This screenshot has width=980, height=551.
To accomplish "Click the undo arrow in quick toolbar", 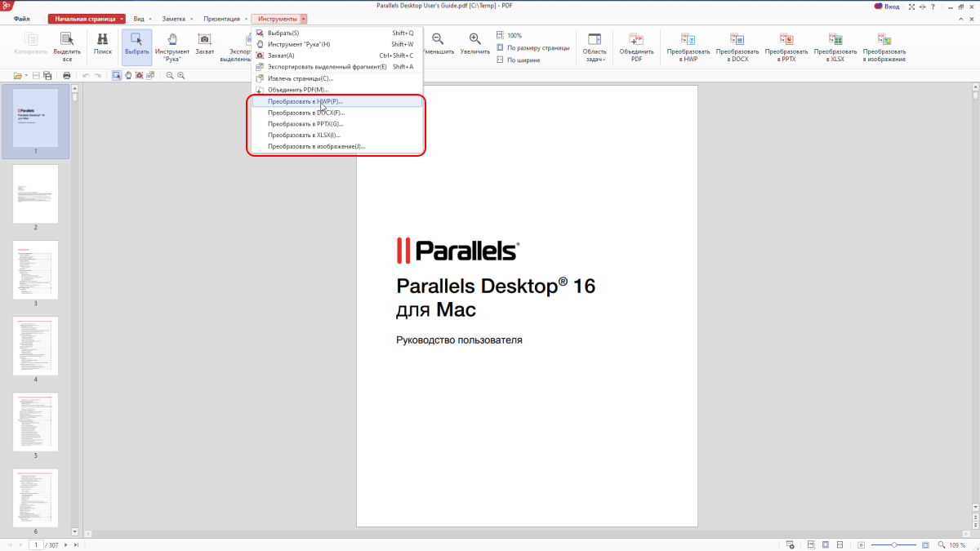I will point(85,75).
